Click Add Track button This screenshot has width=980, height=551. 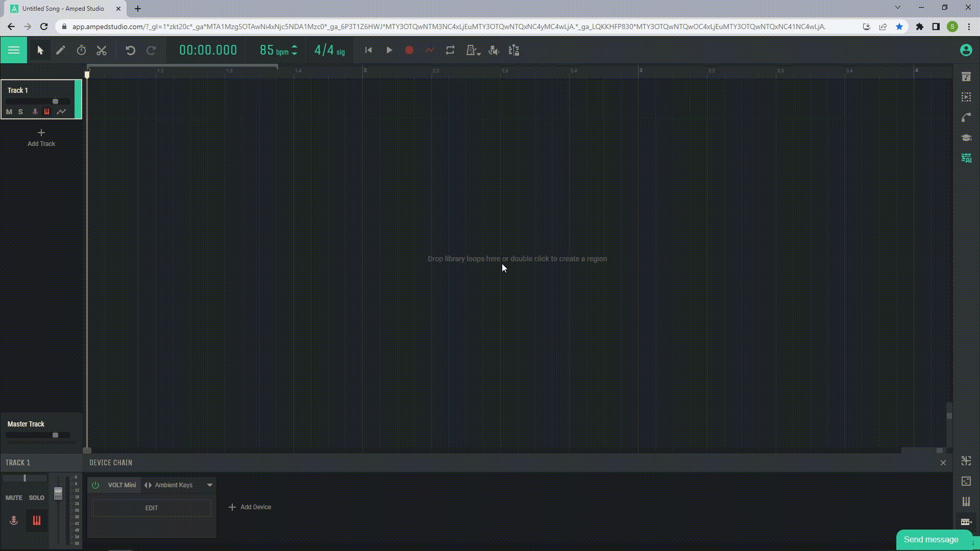41,138
